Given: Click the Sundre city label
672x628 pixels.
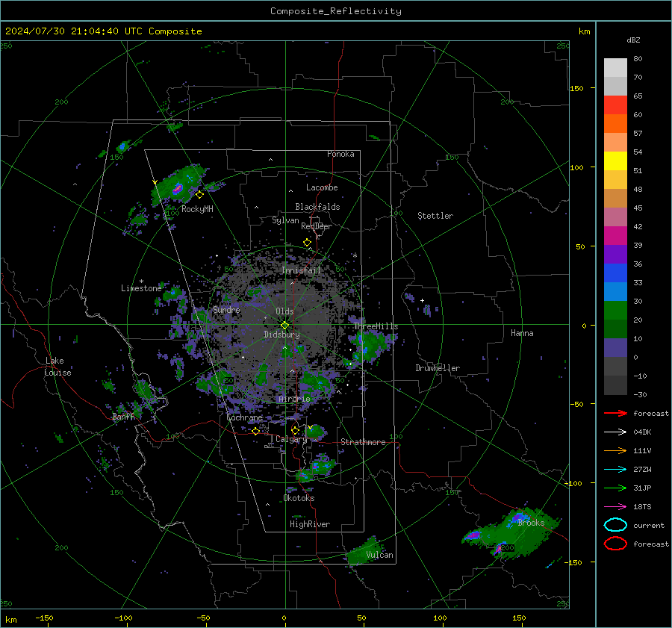Looking at the screenshot, I should pos(226,310).
